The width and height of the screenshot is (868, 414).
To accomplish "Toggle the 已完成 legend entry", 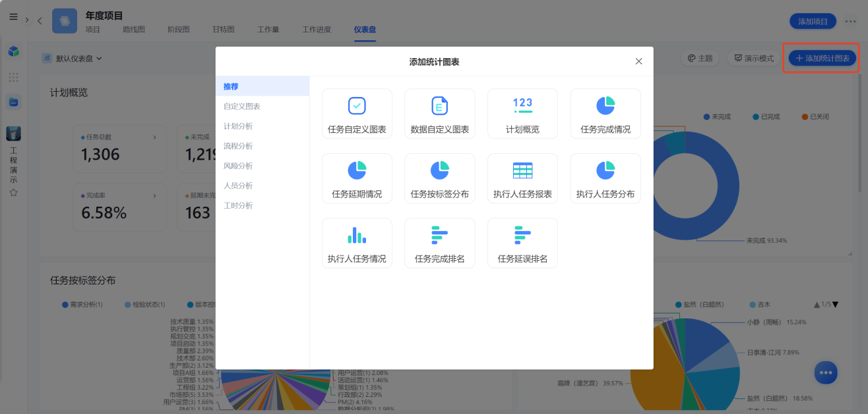I will click(766, 117).
